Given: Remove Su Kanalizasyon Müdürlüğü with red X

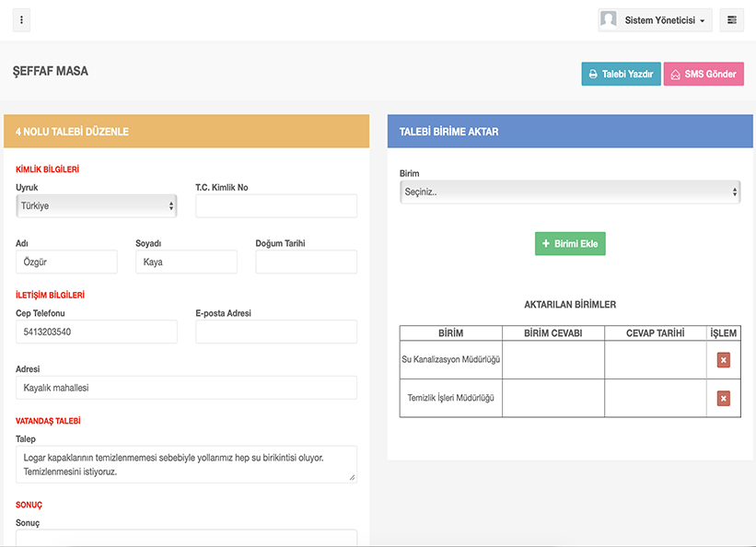Looking at the screenshot, I should (x=723, y=359).
